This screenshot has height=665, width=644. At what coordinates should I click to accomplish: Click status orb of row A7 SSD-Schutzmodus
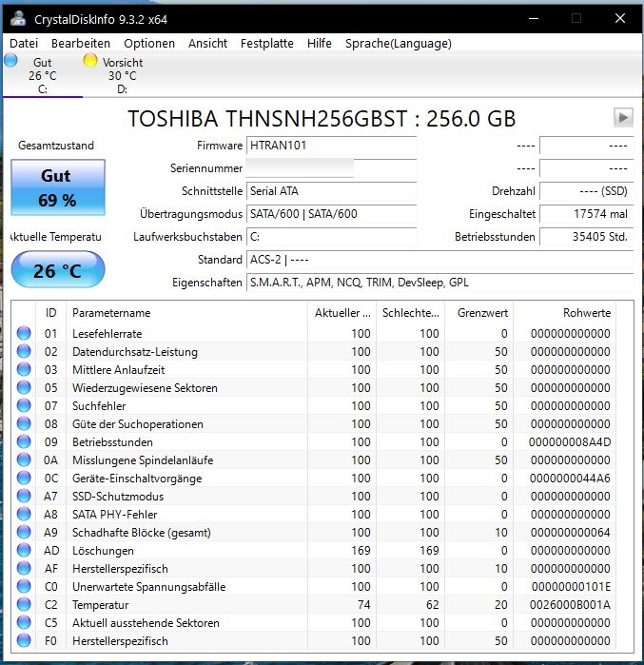click(x=24, y=496)
